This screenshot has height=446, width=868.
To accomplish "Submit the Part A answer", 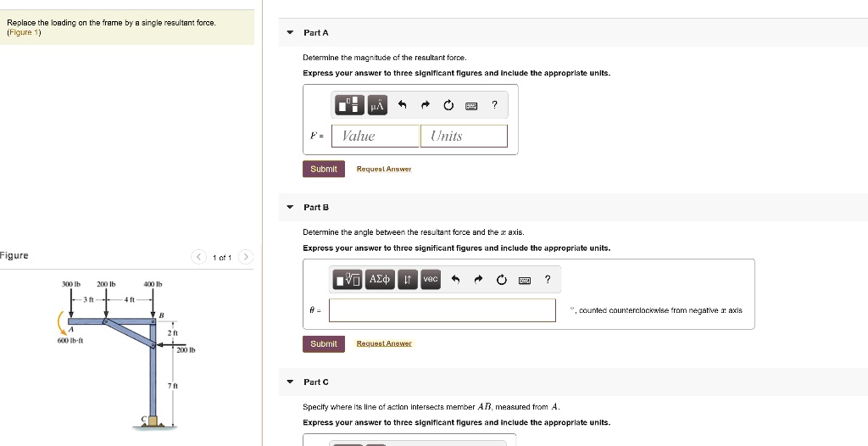I will pos(324,169).
